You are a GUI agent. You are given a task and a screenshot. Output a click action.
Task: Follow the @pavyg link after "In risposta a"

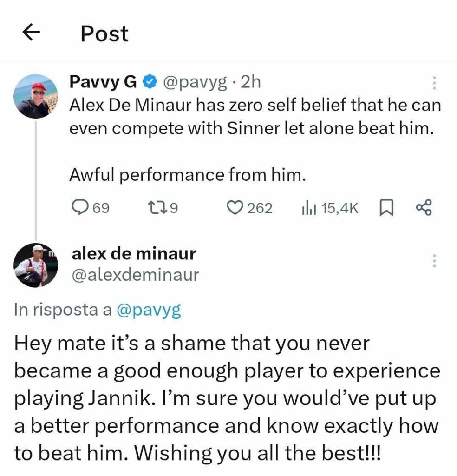[x=148, y=311]
